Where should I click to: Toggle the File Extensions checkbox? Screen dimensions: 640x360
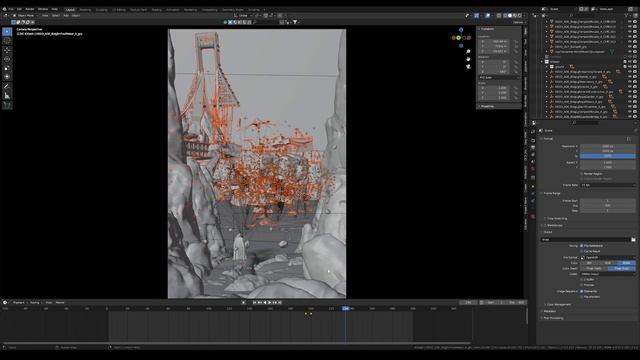coord(582,246)
